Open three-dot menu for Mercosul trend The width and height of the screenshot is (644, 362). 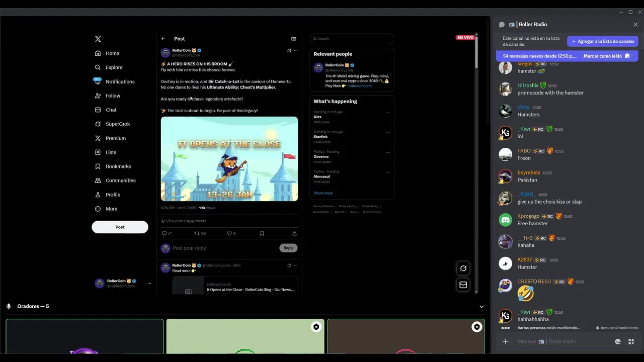(388, 172)
